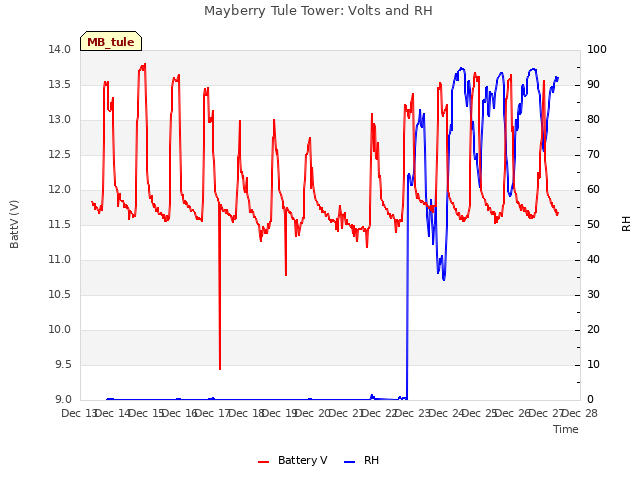Click the highest battery voltage peak near 13.8 V
640x480 pixels.
[x=145, y=64]
